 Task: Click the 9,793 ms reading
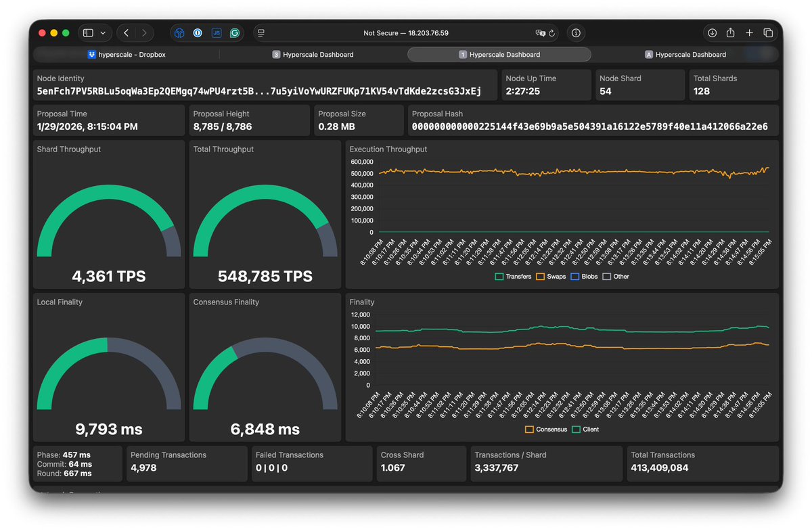(109, 429)
